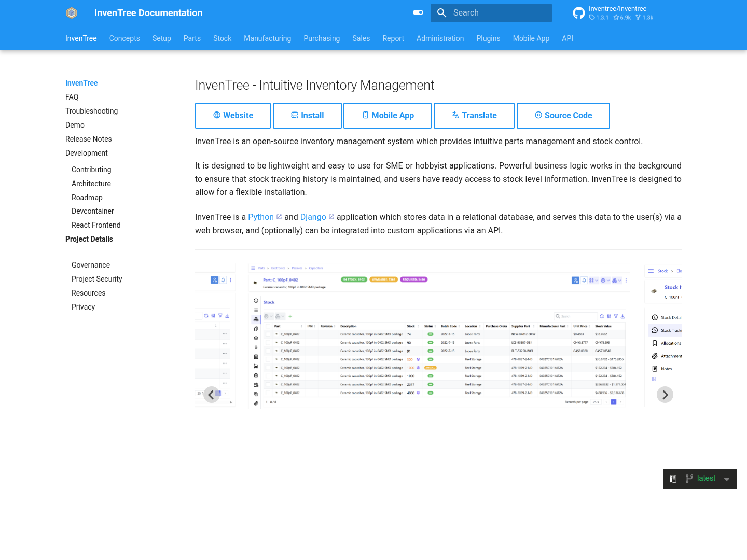Expand the latest version selector

click(700, 479)
